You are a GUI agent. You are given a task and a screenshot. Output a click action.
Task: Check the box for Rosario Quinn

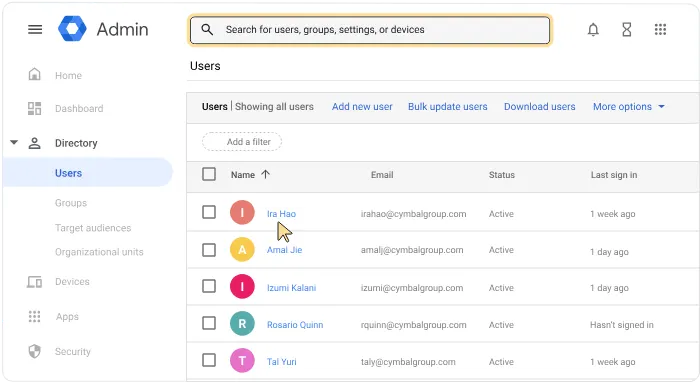coord(209,323)
